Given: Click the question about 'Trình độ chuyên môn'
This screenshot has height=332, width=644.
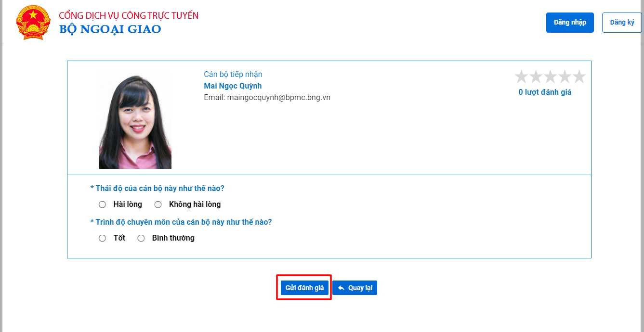Looking at the screenshot, I should [181, 222].
